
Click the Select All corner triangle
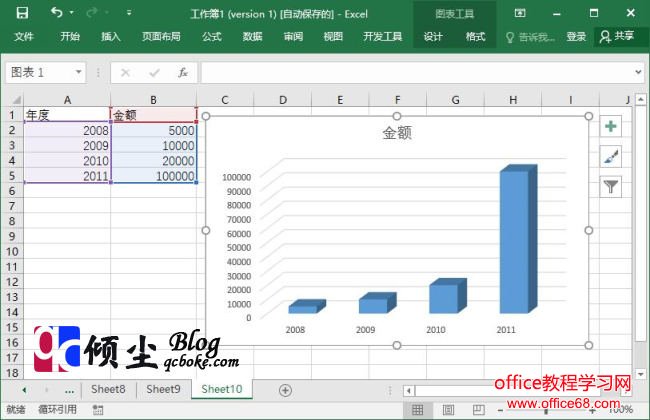click(16, 100)
